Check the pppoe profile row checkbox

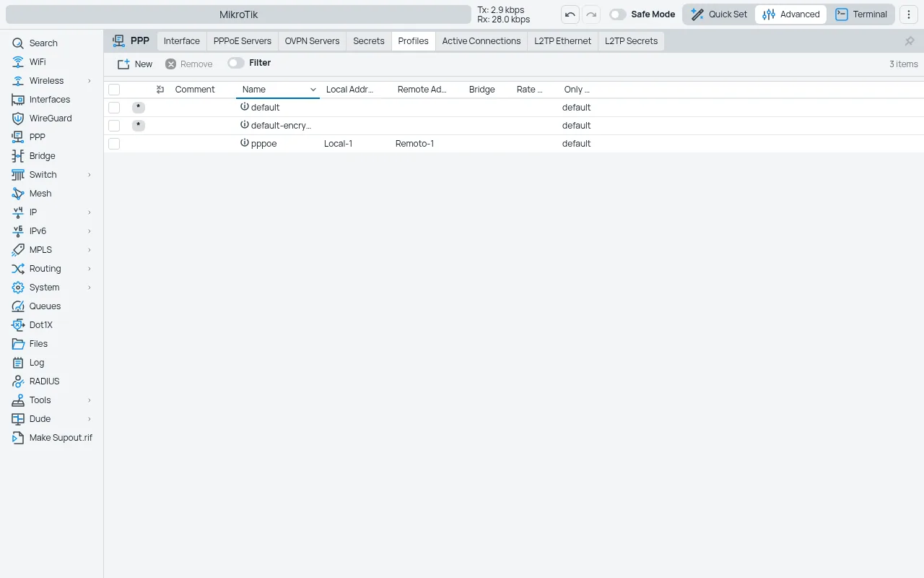click(114, 144)
